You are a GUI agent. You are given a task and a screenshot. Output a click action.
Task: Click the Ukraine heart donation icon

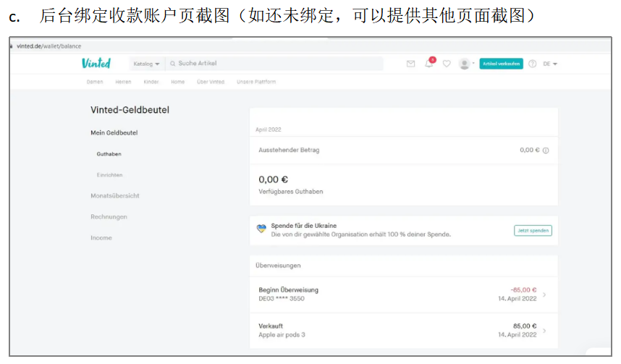261,229
